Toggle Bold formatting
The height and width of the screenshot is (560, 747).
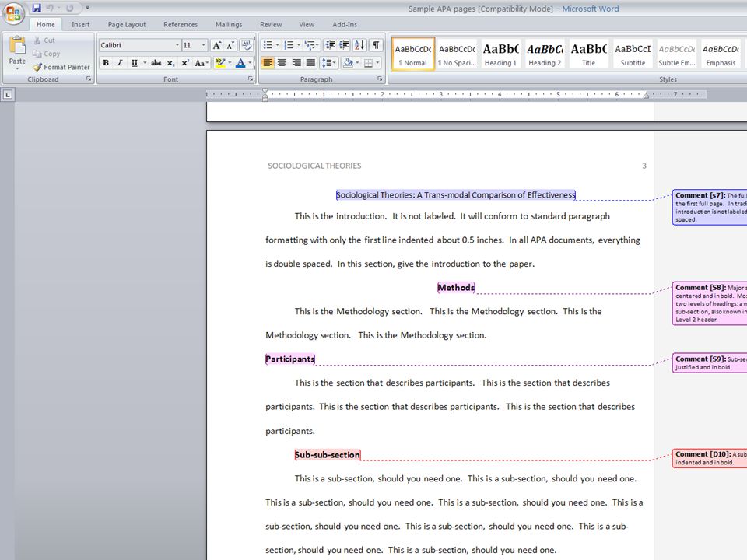106,63
